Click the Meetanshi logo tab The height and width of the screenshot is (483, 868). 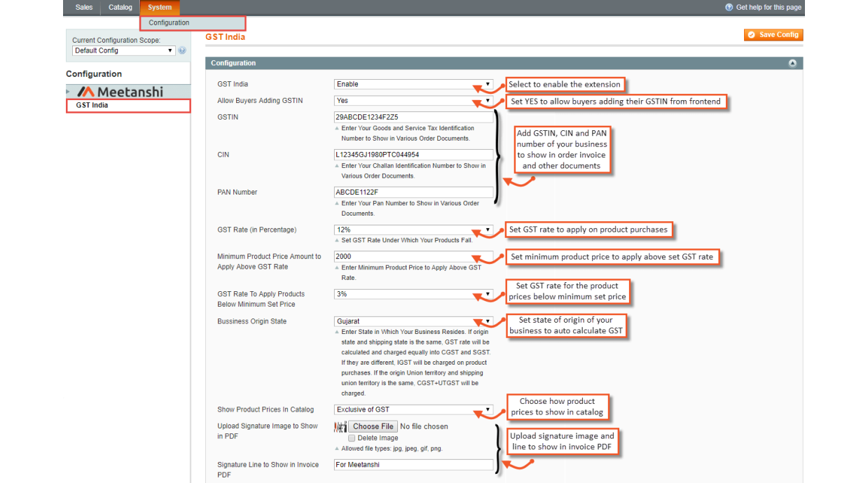[x=128, y=92]
